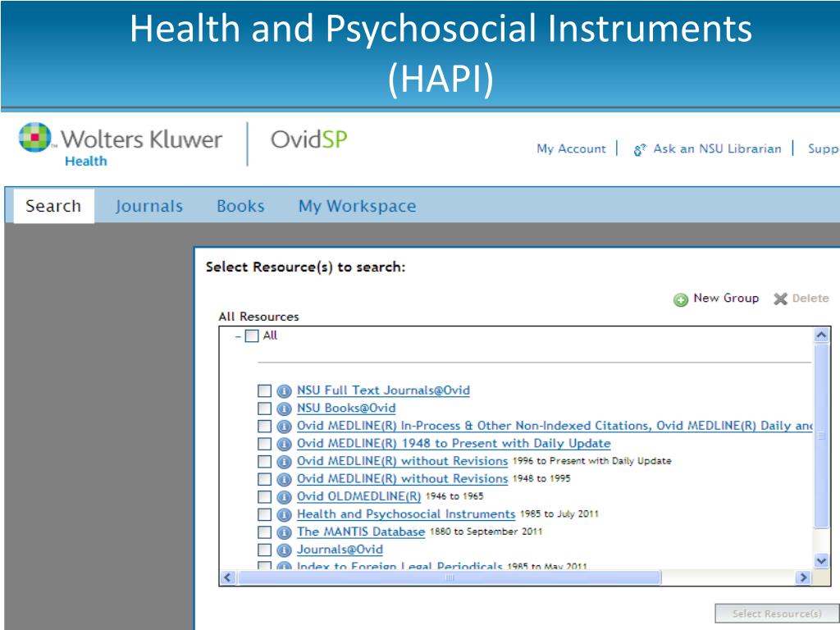Open Ovid MEDLINE(R) In-Process & Other Non-Indexed link
The height and width of the screenshot is (630, 840).
[x=555, y=426]
